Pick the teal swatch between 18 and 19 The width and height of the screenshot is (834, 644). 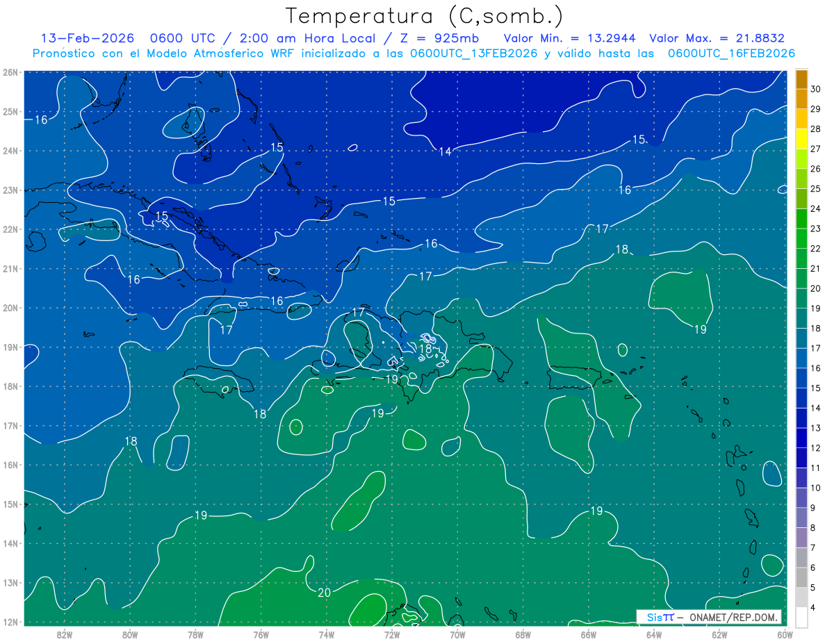coord(801,318)
